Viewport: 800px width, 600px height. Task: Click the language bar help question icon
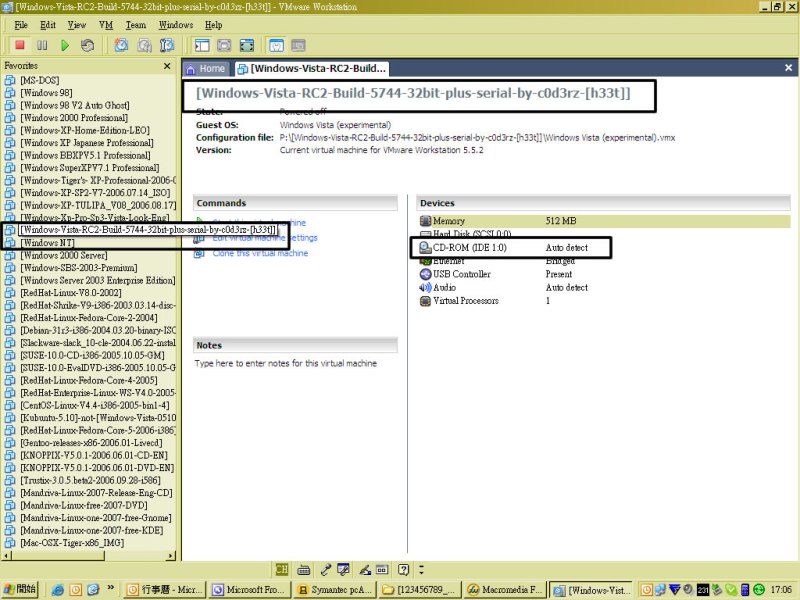[x=404, y=569]
